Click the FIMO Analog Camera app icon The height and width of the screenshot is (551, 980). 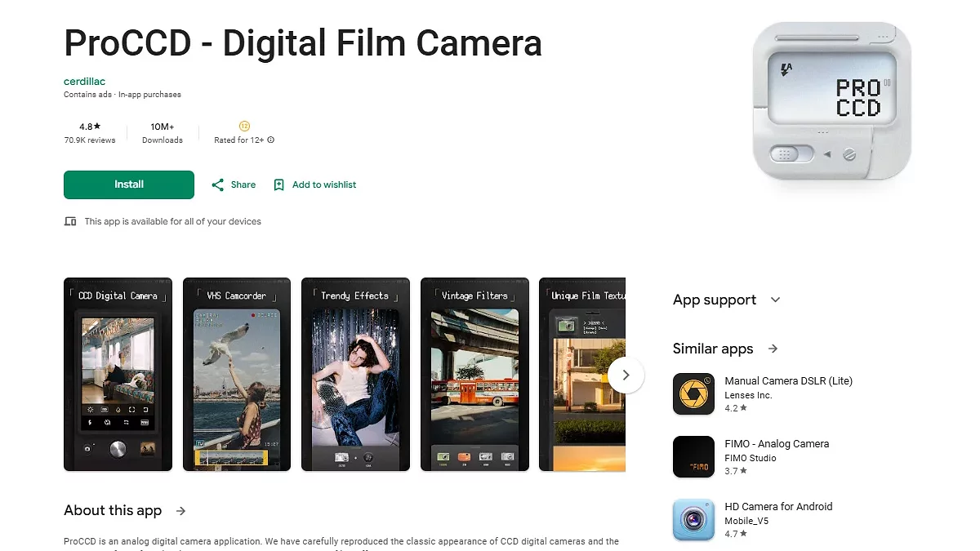click(694, 457)
